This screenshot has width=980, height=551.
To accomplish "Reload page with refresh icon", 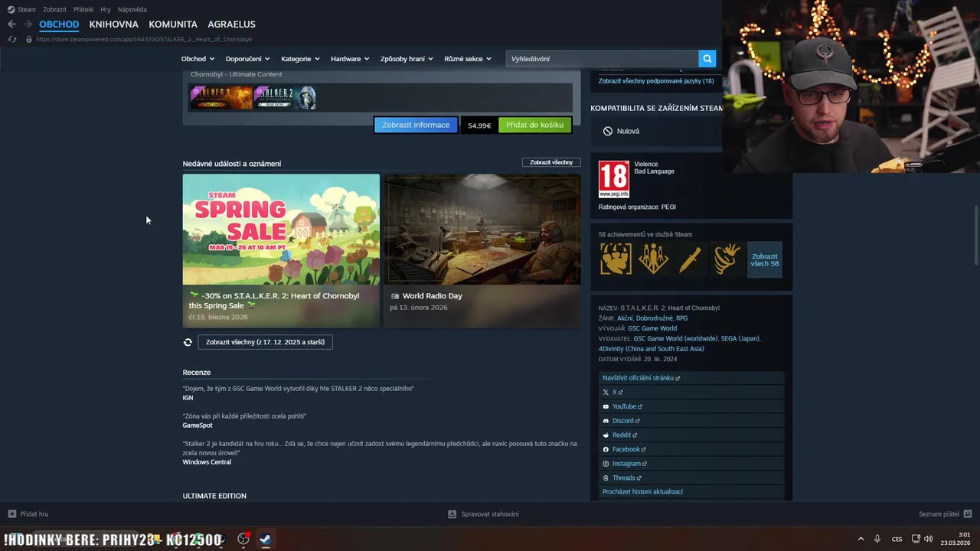I will 11,39.
